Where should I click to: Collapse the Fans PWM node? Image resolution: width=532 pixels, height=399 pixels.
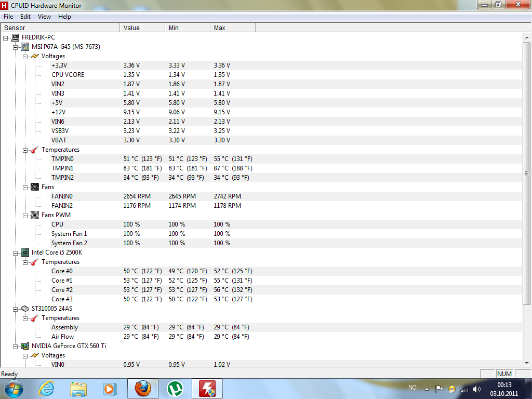coord(25,216)
